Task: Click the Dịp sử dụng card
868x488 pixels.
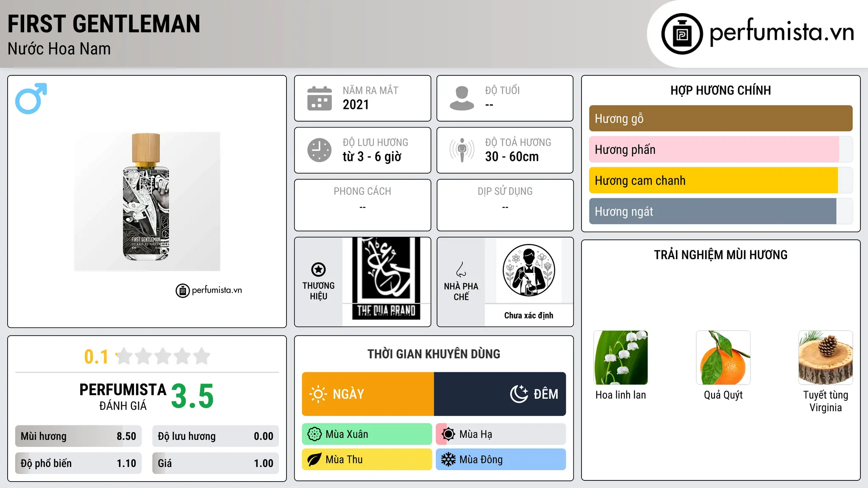Action: click(505, 205)
